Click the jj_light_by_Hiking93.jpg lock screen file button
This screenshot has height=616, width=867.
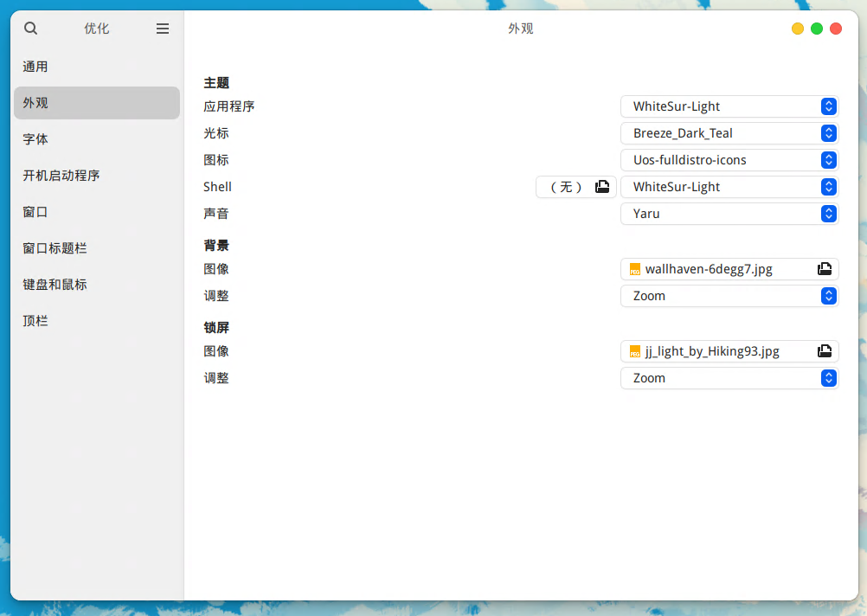pos(729,351)
